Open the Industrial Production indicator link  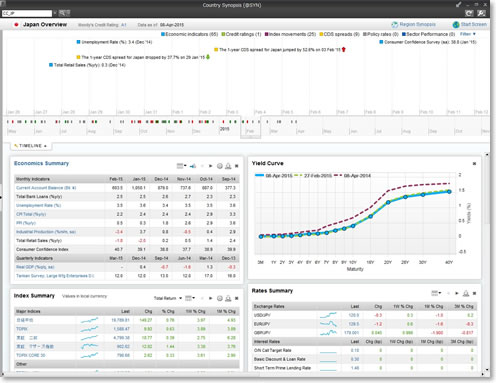point(46,232)
